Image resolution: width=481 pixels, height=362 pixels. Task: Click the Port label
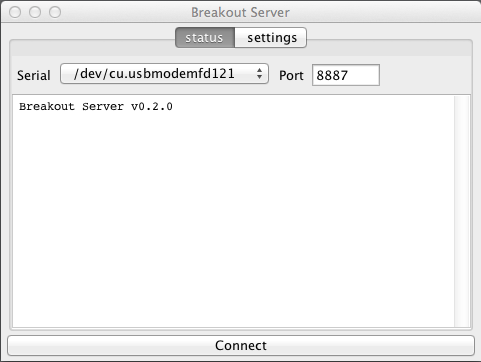tap(291, 75)
